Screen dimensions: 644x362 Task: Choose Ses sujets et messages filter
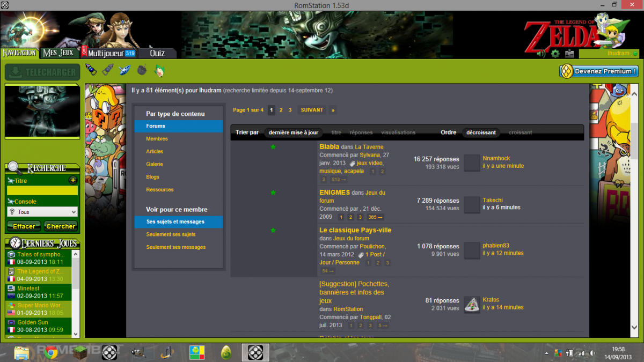click(x=179, y=221)
